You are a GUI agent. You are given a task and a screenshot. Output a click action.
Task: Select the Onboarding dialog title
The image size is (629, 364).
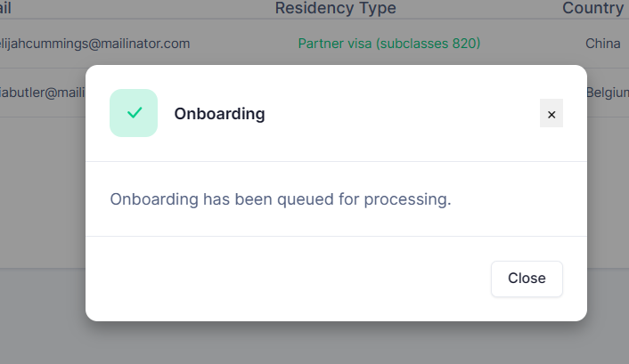point(219,114)
